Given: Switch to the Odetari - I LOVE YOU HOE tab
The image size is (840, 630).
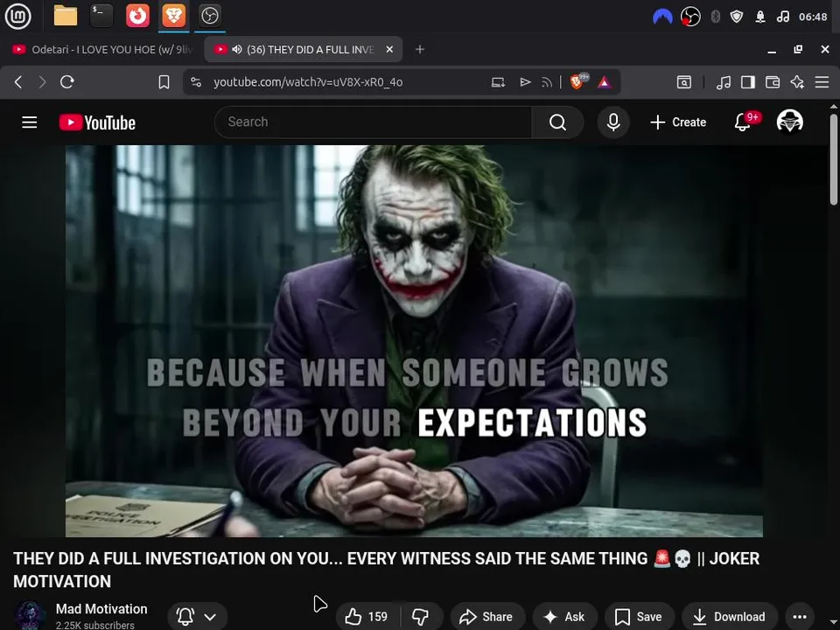Looking at the screenshot, I should coord(101,49).
